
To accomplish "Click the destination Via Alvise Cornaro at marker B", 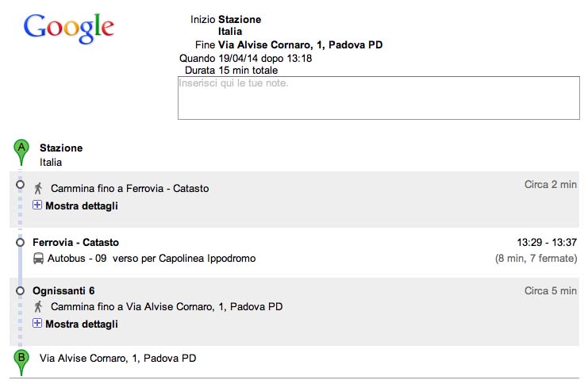I will pyautogui.click(x=117, y=358).
